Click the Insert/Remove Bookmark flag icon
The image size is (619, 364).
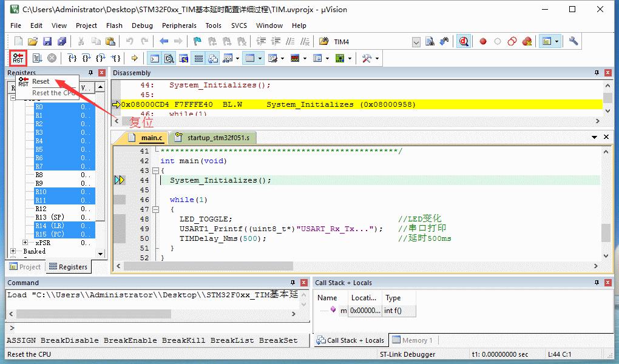[197, 41]
